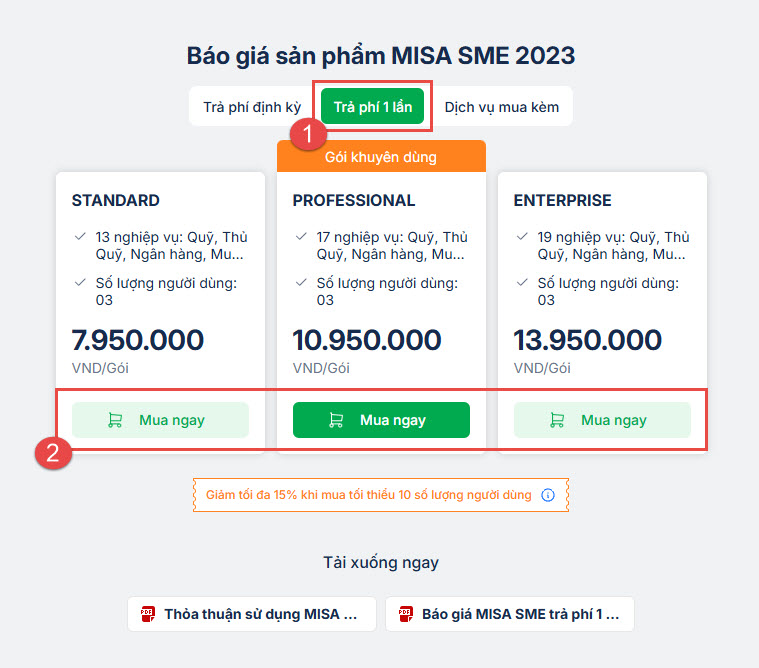Click the PDF icon for Thỏa thuận sử dụng MISA
The width and height of the screenshot is (759, 668).
(x=147, y=614)
